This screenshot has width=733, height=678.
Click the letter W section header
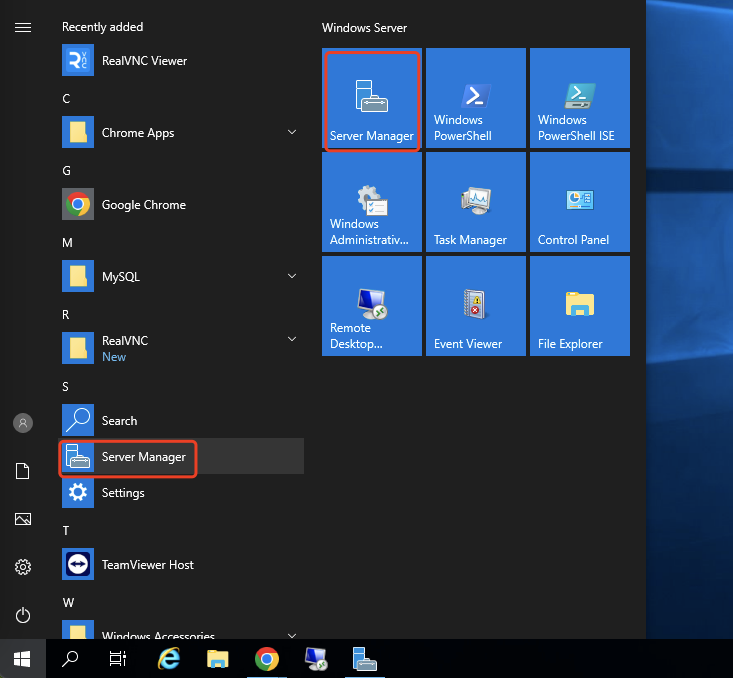[68, 603]
